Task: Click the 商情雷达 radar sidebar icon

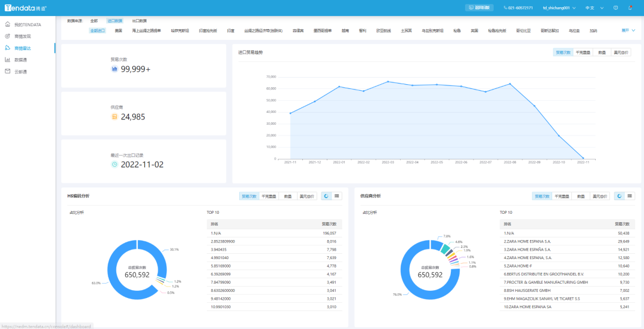Action: [7, 48]
